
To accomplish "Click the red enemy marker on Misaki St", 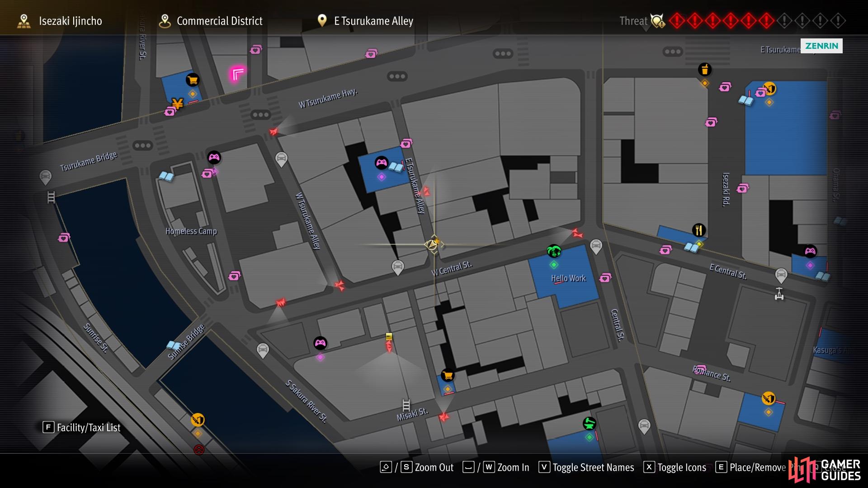I will coord(444,417).
